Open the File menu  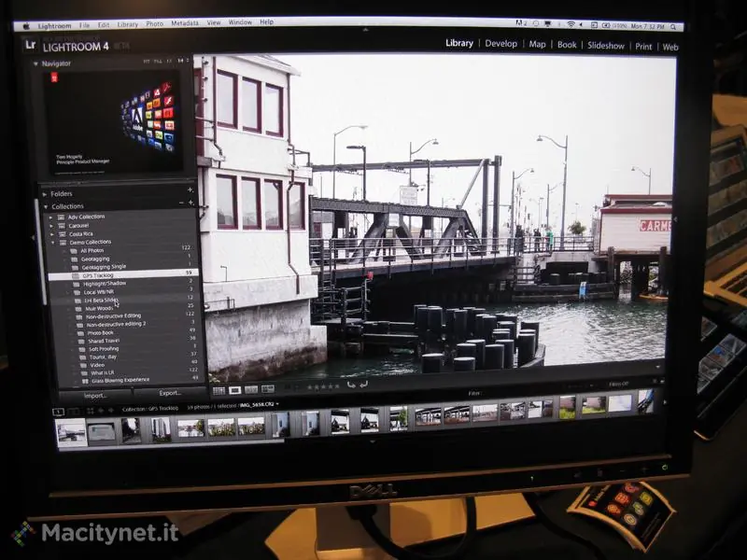coord(84,25)
